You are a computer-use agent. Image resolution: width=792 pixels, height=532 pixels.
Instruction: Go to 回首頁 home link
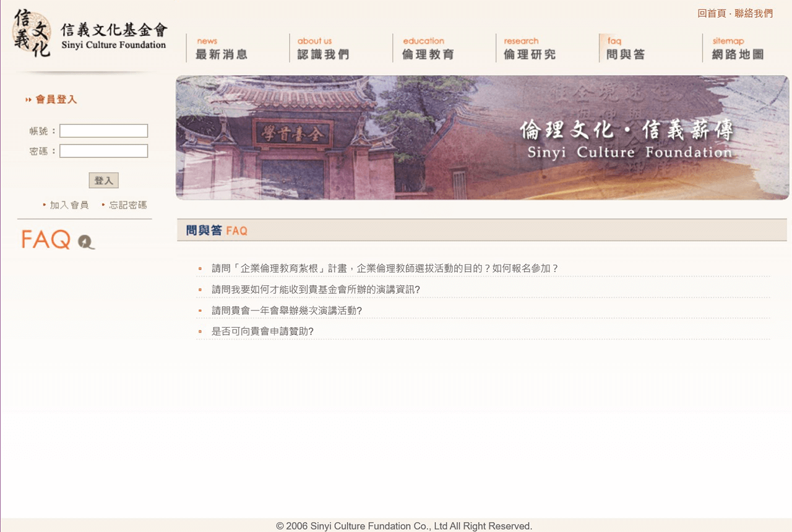point(712,13)
